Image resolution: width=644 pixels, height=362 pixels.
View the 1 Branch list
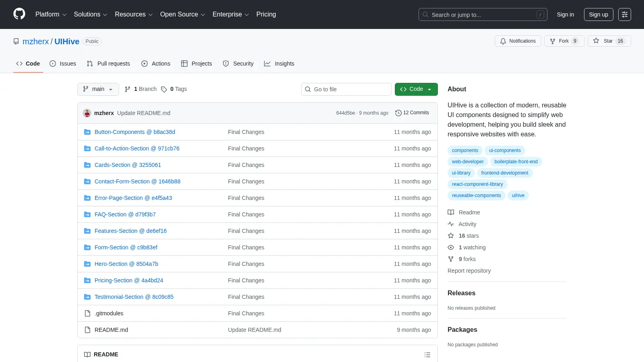tap(140, 89)
